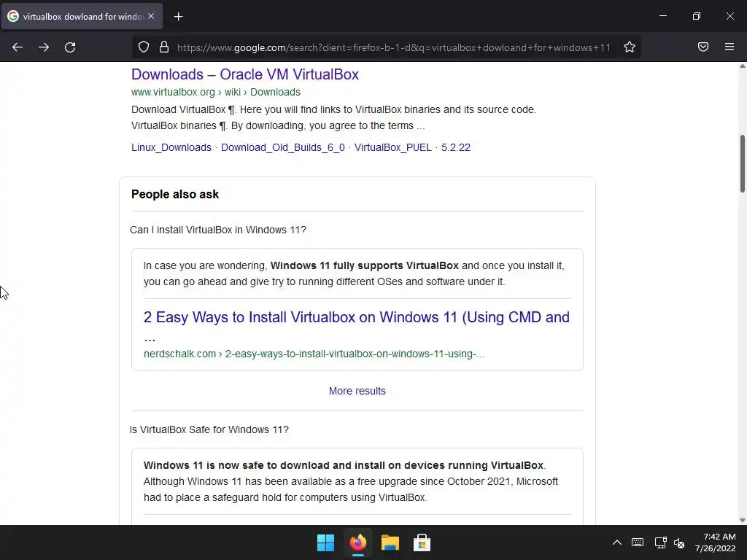Collapse question Can I install VirtualBox

tap(218, 230)
